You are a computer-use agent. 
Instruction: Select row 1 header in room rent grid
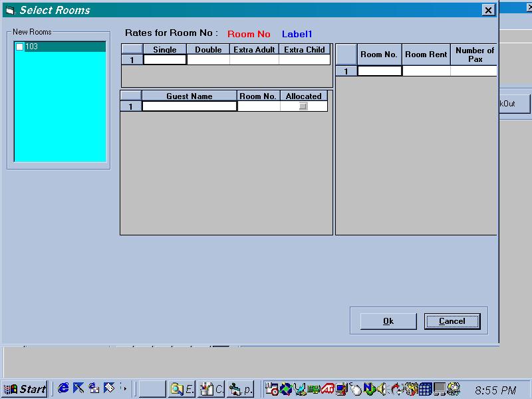[346, 71]
